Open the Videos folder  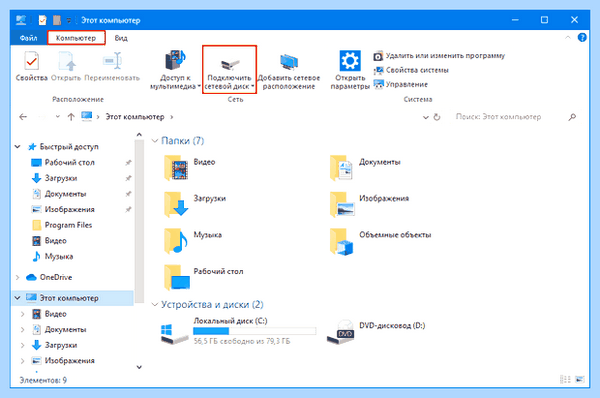(x=190, y=168)
